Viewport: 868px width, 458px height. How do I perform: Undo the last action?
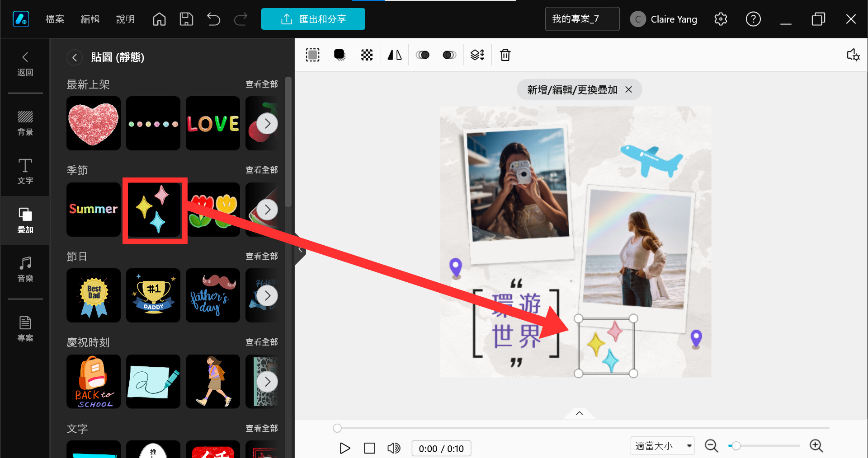[213, 19]
